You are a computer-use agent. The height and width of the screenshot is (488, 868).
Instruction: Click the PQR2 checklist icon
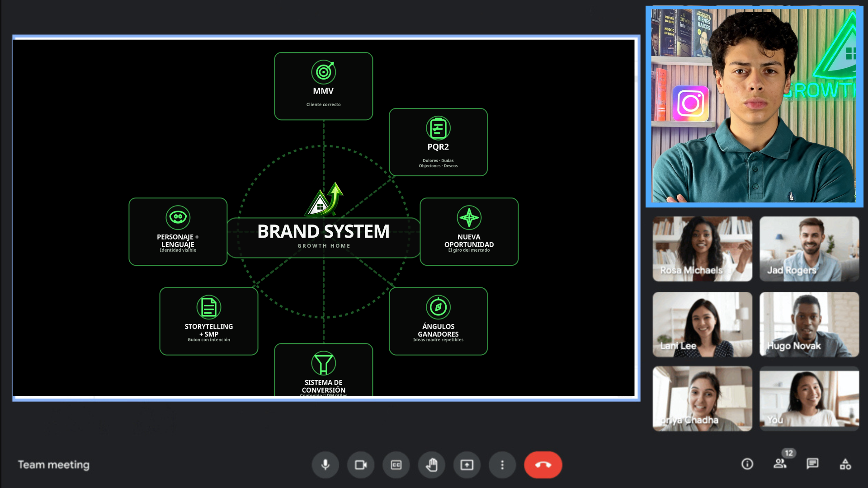(x=438, y=128)
